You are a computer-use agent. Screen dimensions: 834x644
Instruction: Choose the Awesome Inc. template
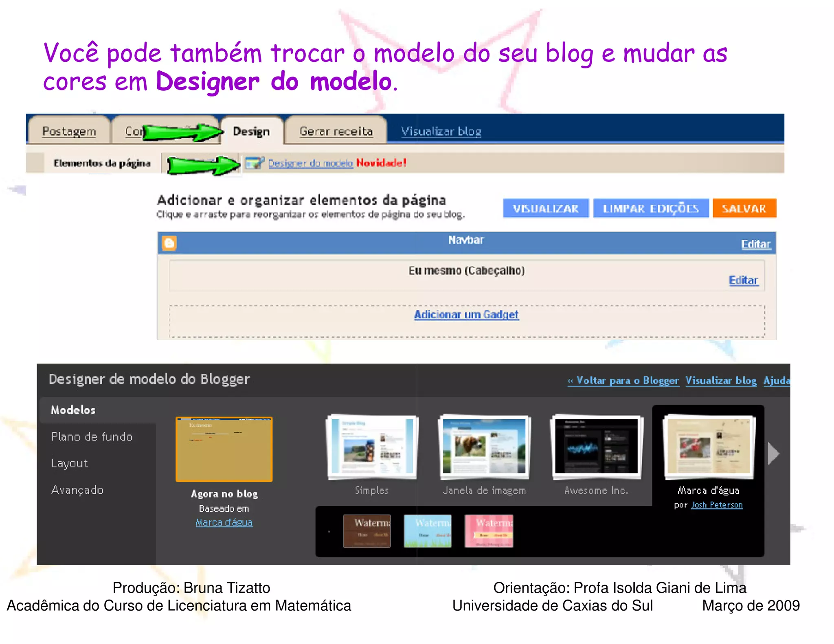coord(596,447)
